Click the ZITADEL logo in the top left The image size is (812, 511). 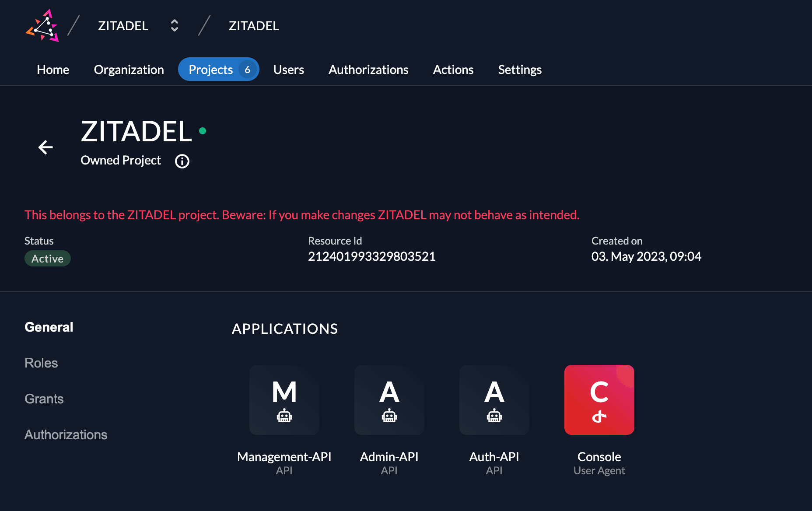(x=42, y=26)
